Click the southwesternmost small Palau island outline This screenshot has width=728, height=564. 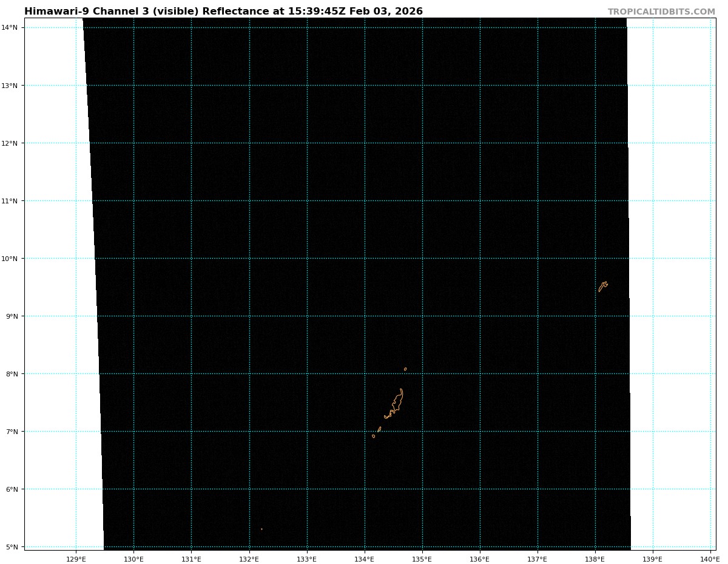(x=373, y=436)
